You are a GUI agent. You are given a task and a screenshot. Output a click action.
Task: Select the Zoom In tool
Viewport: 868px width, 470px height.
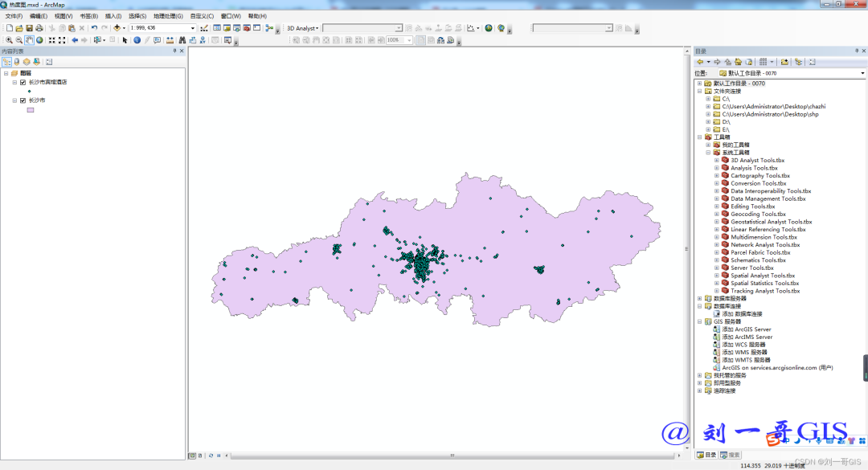(x=9, y=40)
